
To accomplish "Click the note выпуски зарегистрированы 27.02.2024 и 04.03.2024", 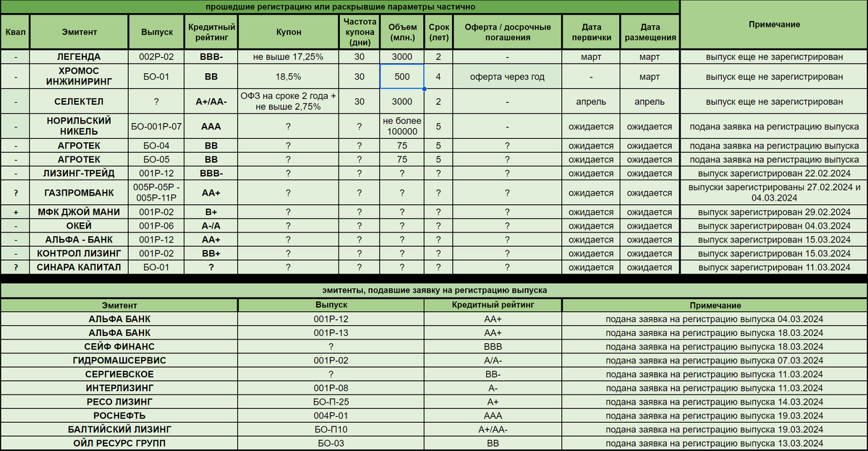I will [x=774, y=193].
